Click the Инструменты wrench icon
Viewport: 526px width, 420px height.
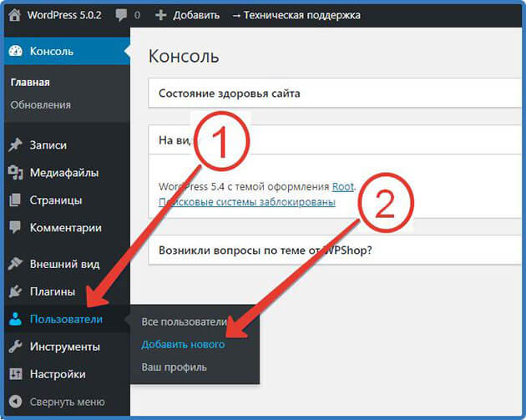[x=15, y=347]
